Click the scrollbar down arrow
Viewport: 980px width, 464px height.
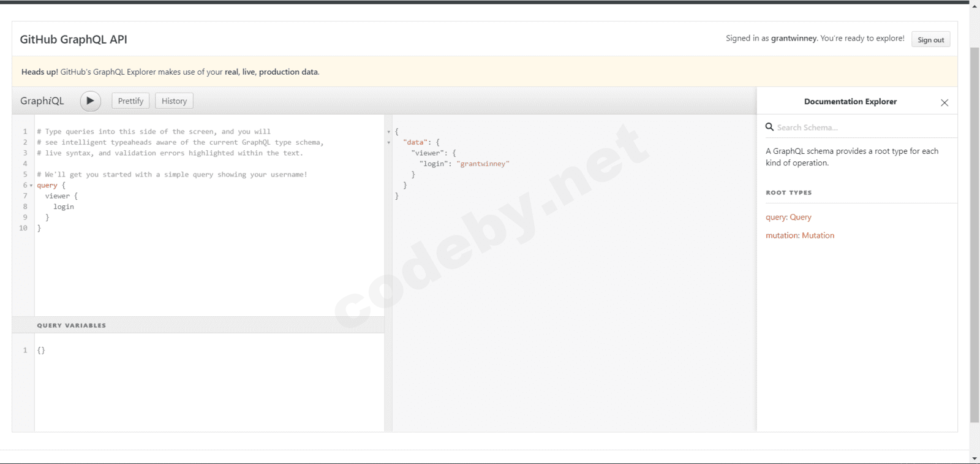(974, 458)
